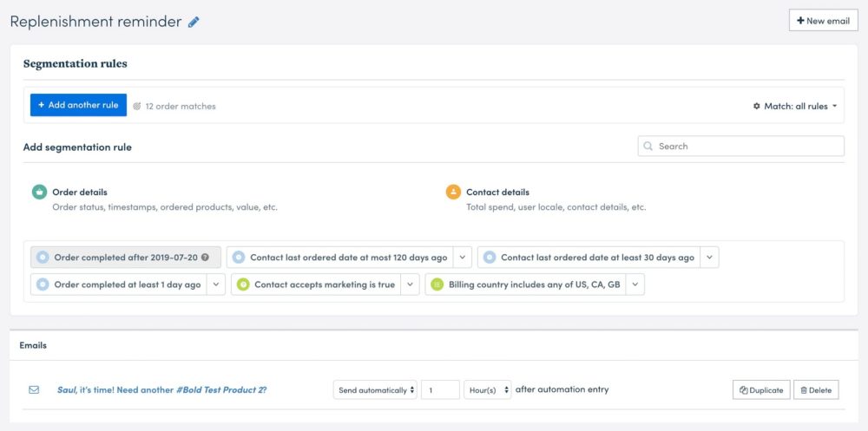
Task: Click the envelope icon next to email subject
Action: coord(34,389)
